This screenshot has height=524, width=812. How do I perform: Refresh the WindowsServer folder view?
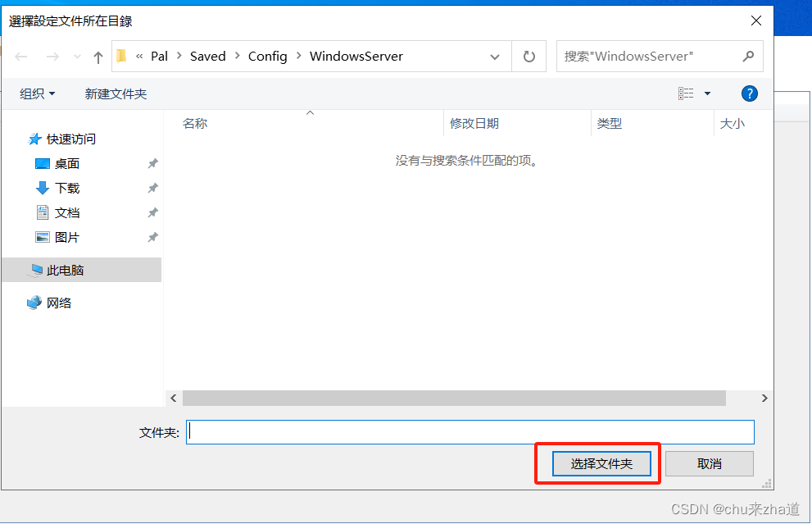528,56
